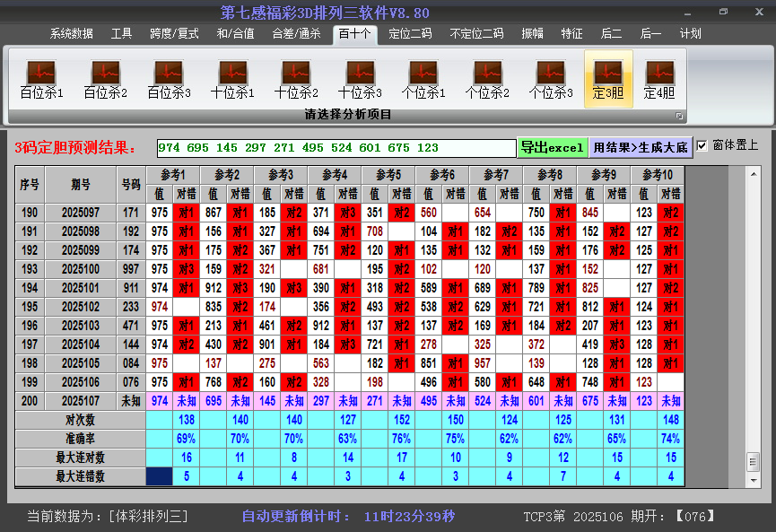Image resolution: width=776 pixels, height=532 pixels.
Task: Select period cell 2025102
Action: pos(81,307)
